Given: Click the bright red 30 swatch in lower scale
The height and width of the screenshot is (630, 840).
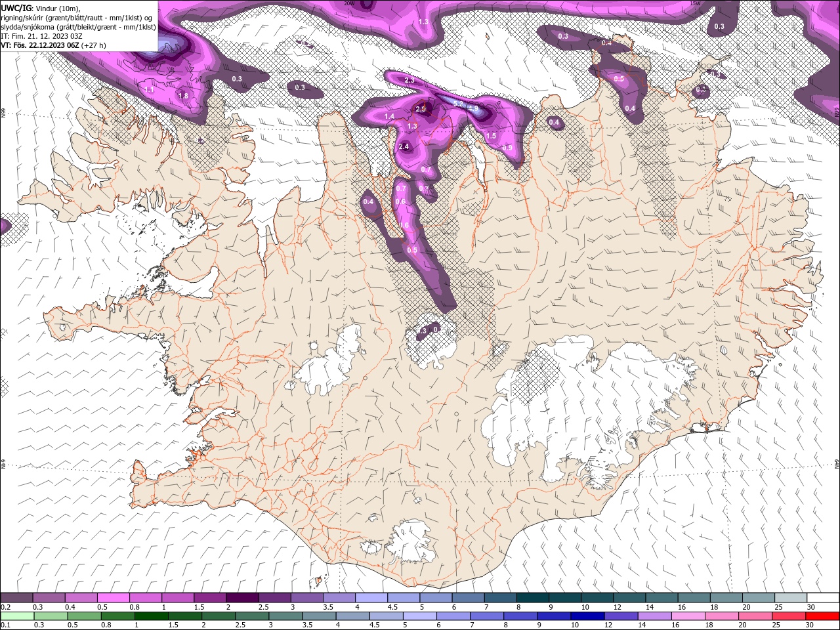Looking at the screenshot, I should (x=822, y=616).
